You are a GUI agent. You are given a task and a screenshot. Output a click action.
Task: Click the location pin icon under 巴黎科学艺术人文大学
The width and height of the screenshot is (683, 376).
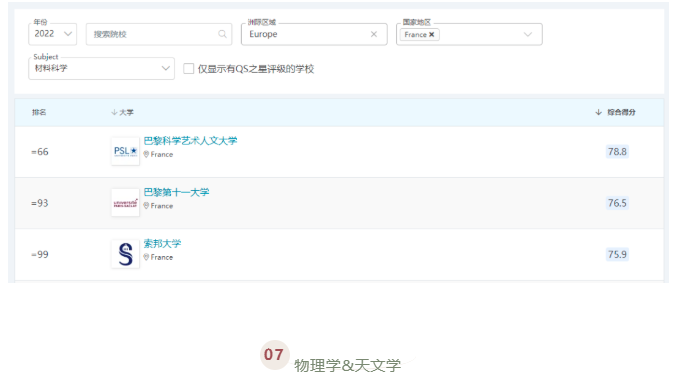[x=146, y=154]
